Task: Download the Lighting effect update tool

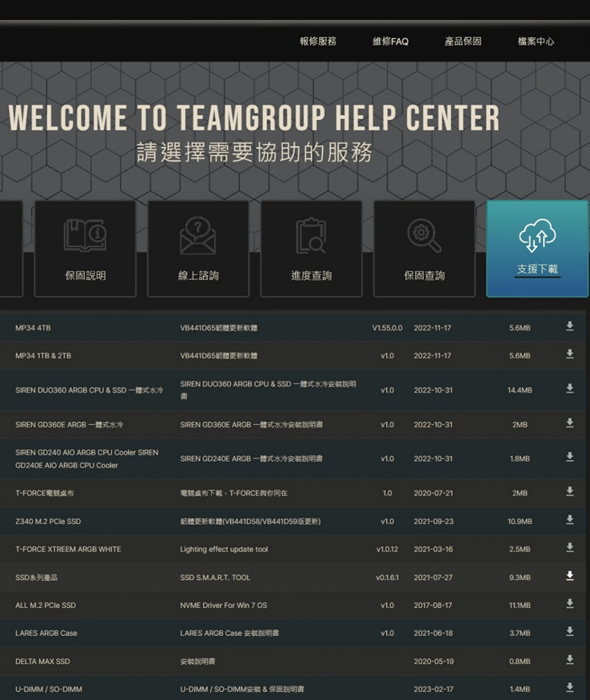Action: (x=570, y=548)
